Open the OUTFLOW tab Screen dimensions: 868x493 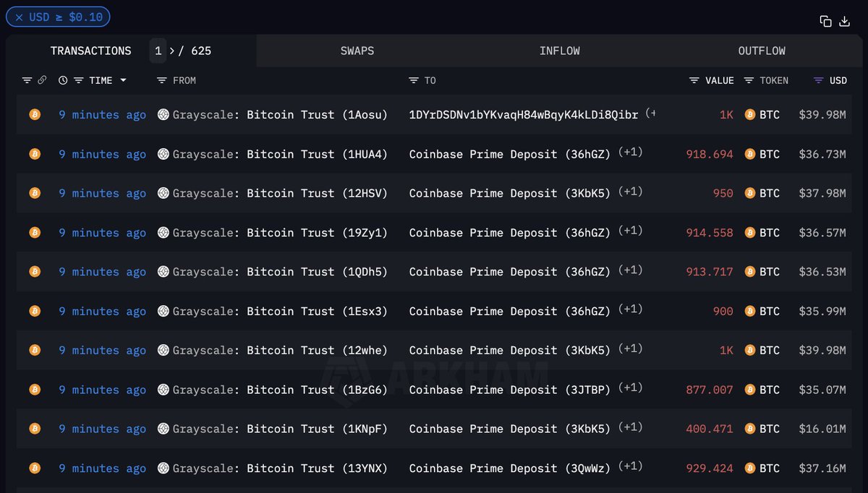click(762, 51)
